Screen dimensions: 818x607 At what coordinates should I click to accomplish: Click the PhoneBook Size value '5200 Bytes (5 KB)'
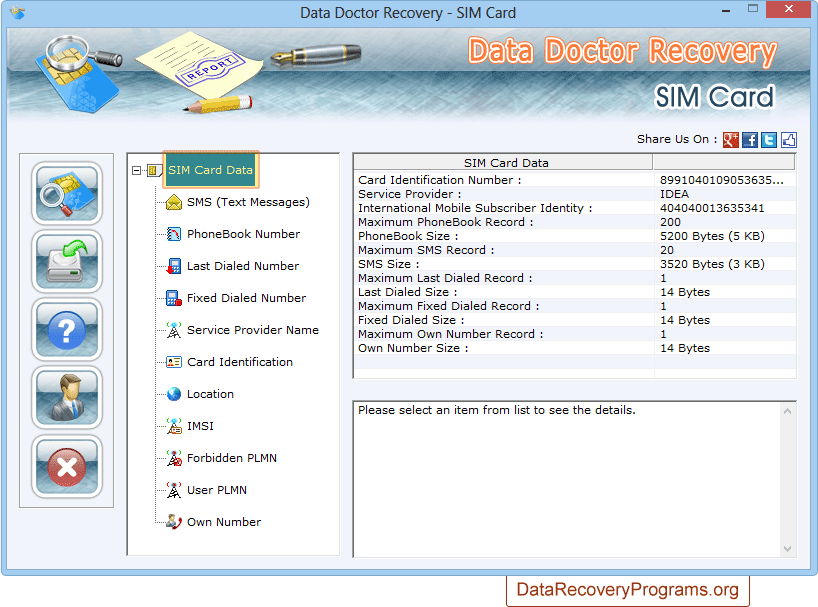click(712, 236)
